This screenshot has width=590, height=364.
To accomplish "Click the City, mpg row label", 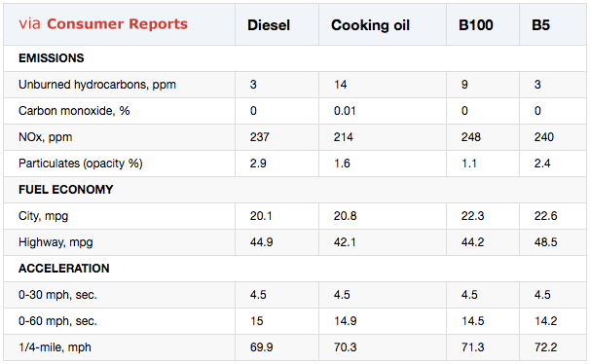I will (x=43, y=216).
